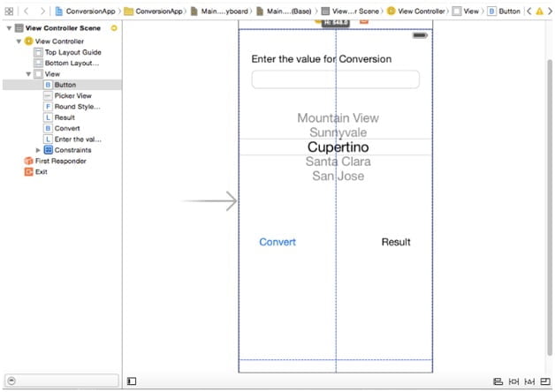This screenshot has width=555, height=392.
Task: Click the Align constraints icon
Action: (498, 381)
